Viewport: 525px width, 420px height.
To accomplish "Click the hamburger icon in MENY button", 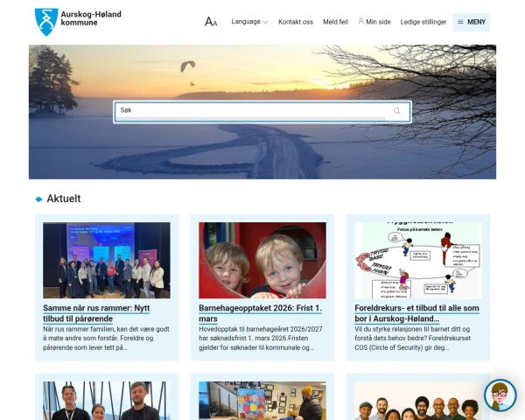I will coord(461,22).
